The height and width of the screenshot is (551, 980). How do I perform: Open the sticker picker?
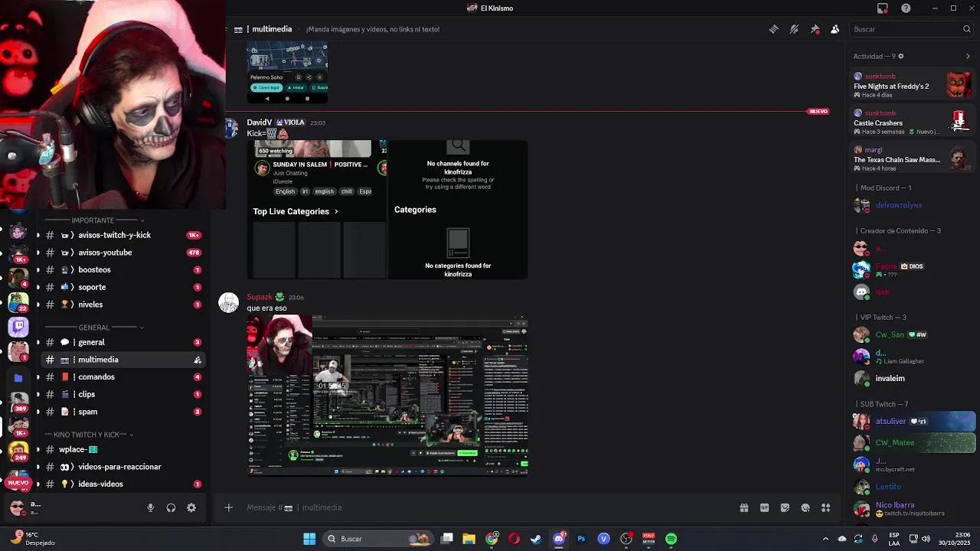(x=785, y=507)
